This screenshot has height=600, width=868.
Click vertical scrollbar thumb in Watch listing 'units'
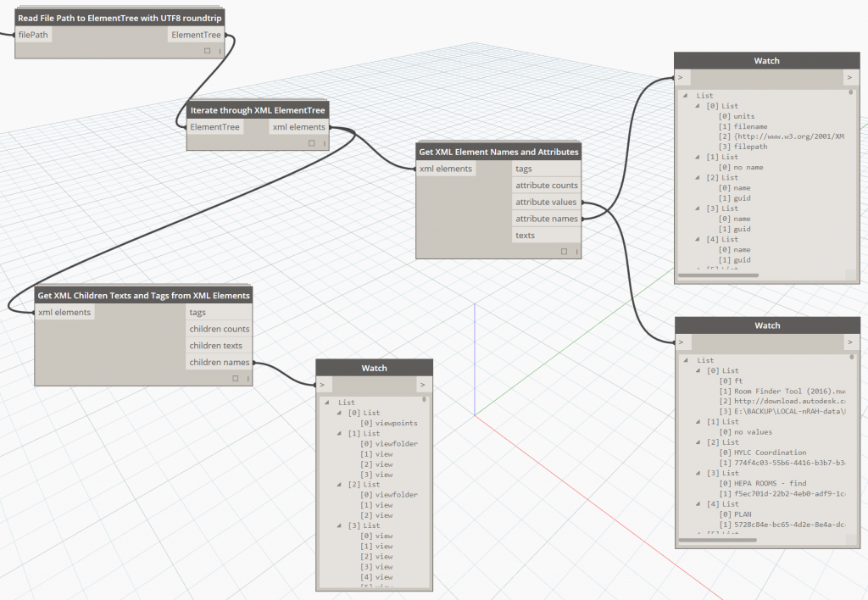click(851, 92)
